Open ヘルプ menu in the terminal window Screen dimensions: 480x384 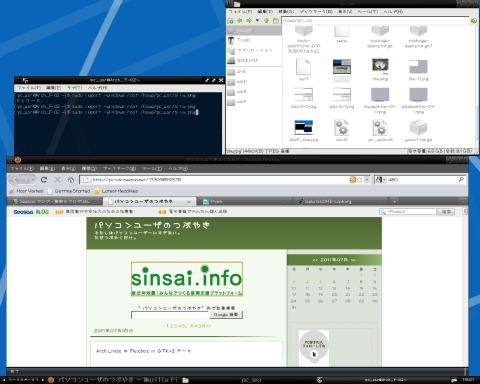pyautogui.click(x=97, y=88)
